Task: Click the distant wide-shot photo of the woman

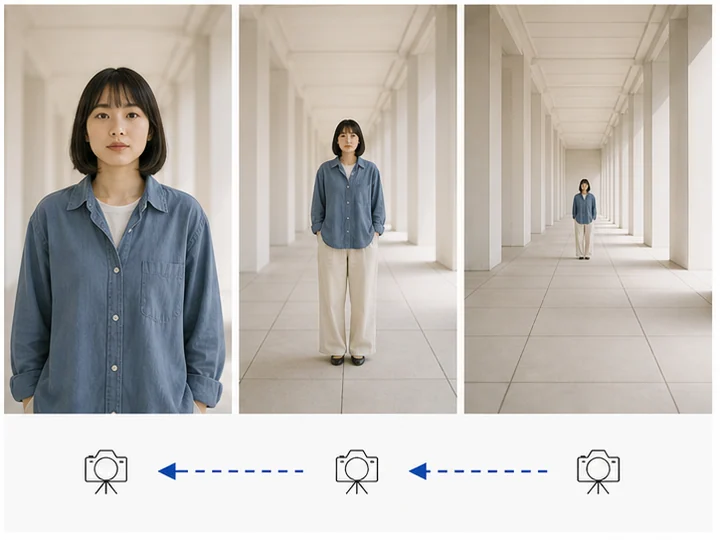Action: point(588,209)
